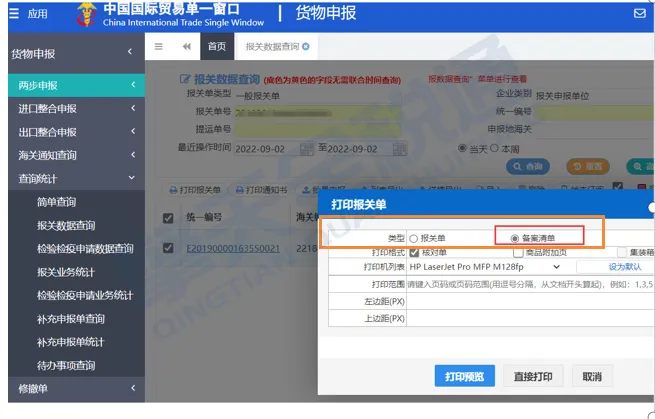Toggle the 核对单 print format checkbox
Screen dimensions: 655x419
point(414,252)
